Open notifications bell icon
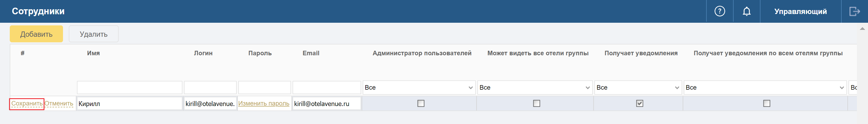868x124 pixels. [746, 11]
